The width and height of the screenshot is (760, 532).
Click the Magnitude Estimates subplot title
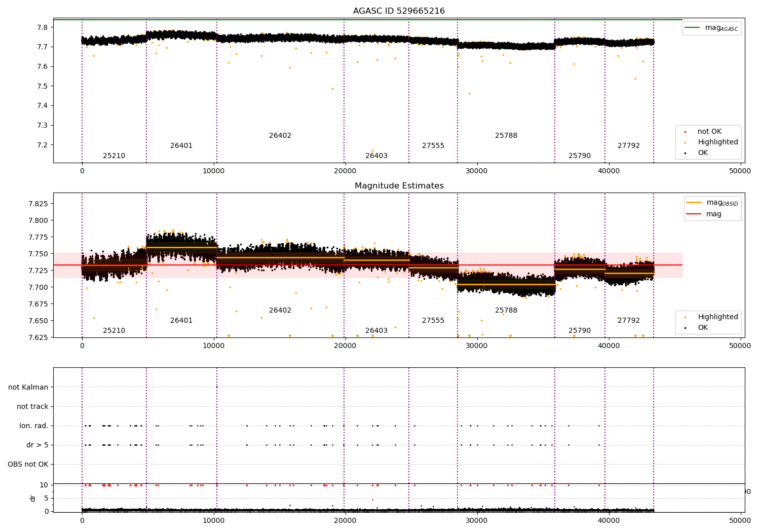pyautogui.click(x=399, y=186)
